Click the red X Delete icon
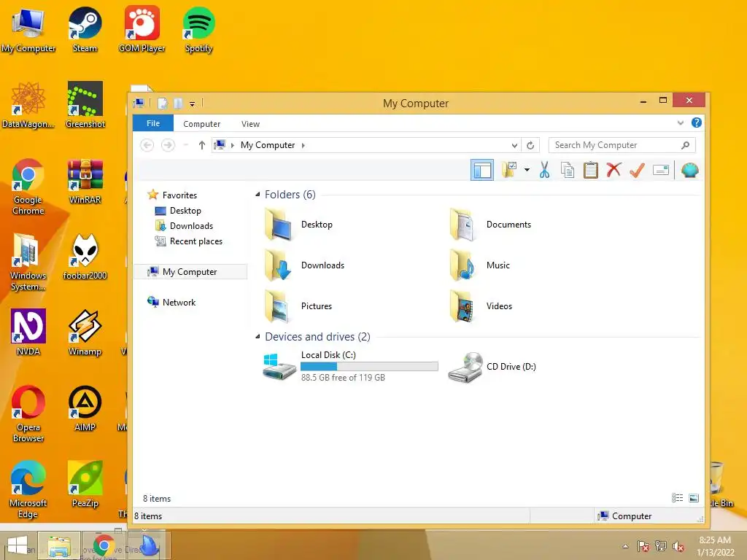The width and height of the screenshot is (747, 560). 614,169
